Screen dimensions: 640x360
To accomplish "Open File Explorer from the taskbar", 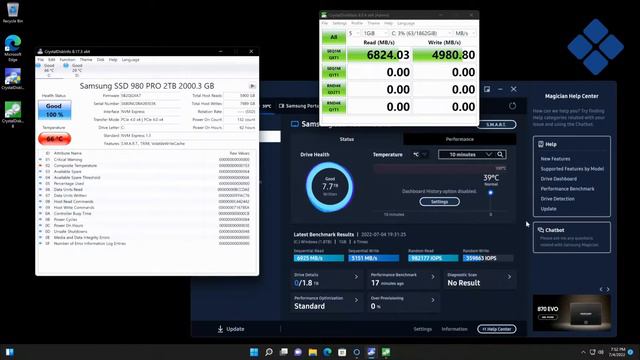I will coord(313,352).
